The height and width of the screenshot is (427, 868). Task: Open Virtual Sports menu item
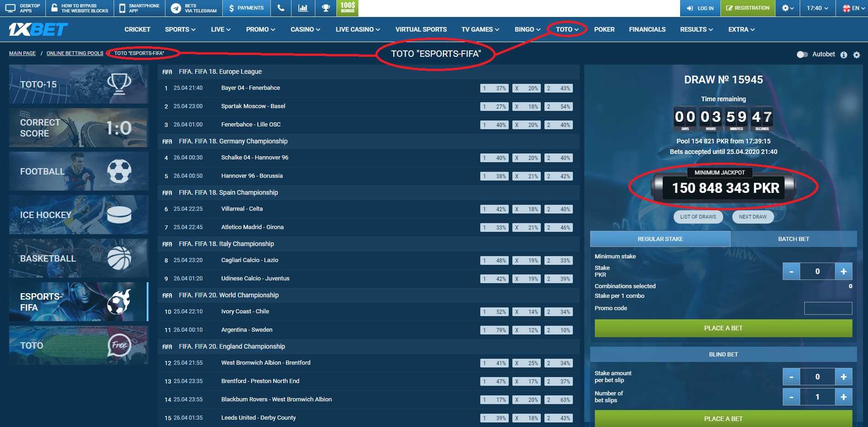click(x=421, y=29)
